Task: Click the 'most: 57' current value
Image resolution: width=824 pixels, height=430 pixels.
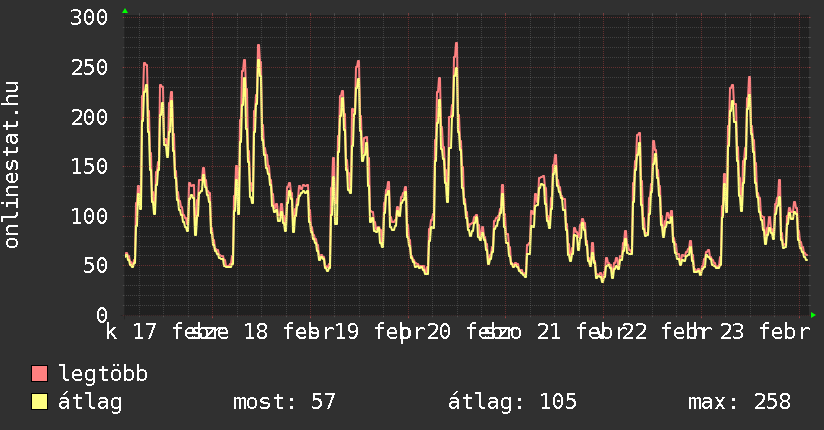Action: (x=284, y=403)
